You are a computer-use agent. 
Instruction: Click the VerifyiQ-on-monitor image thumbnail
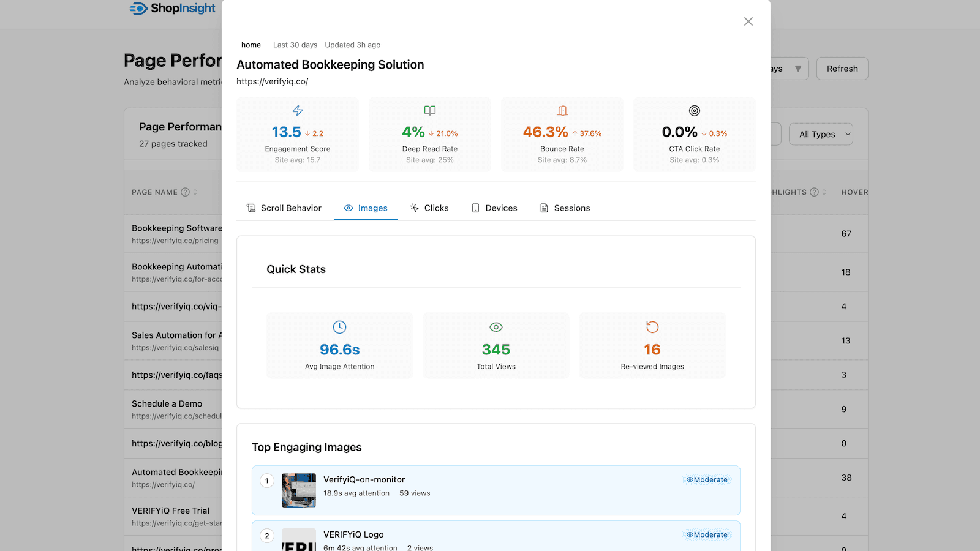298,490
